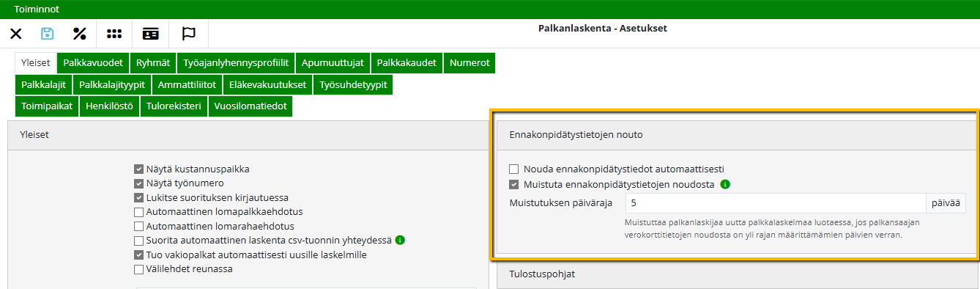The height and width of the screenshot is (289, 980).
Task: Open the Työajanlyhennysprofiilit tab
Action: (x=236, y=63)
